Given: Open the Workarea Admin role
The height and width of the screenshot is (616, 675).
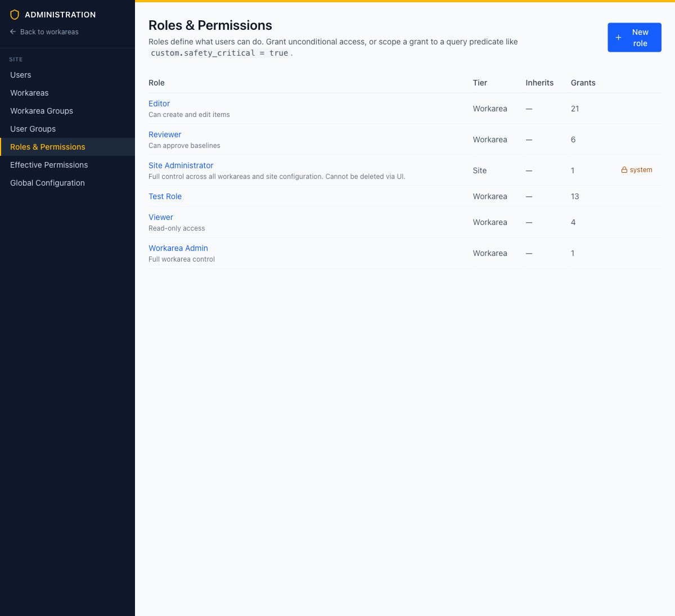Looking at the screenshot, I should [178, 248].
